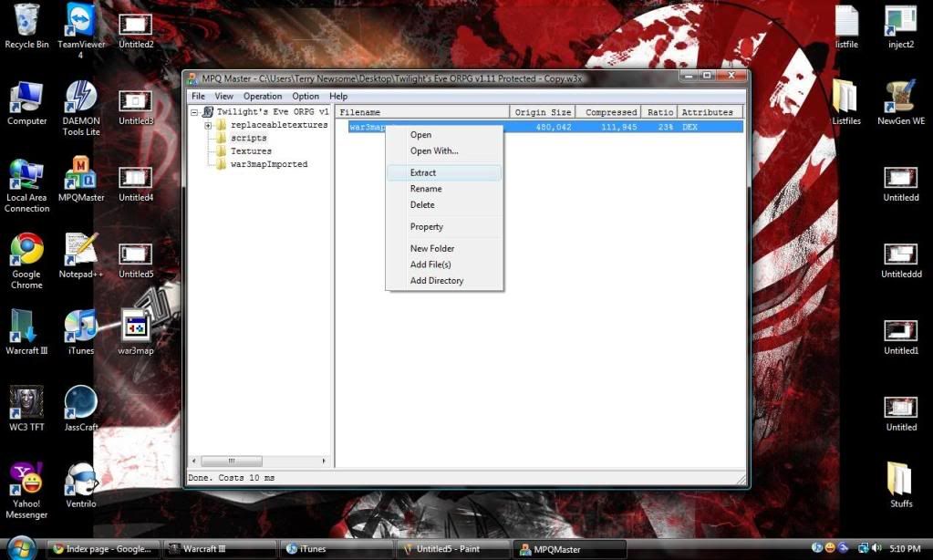The height and width of the screenshot is (560, 933).
Task: Open the View menu in MPQ Master
Action: 223,97
